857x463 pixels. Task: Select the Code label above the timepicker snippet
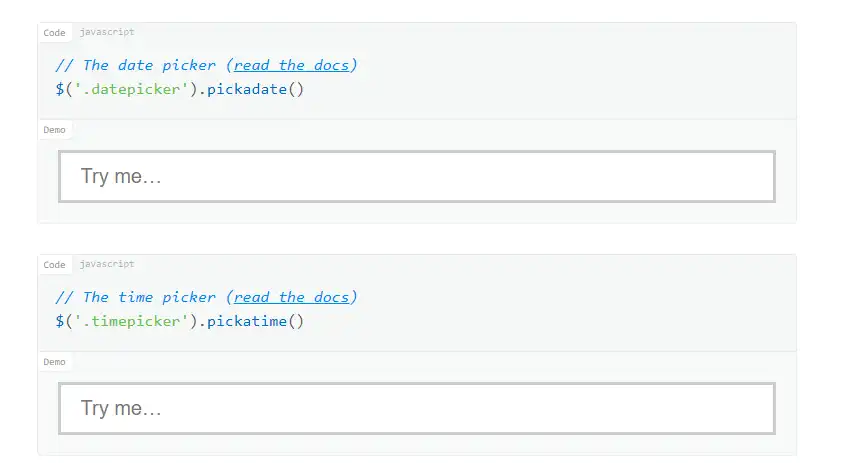click(55, 265)
